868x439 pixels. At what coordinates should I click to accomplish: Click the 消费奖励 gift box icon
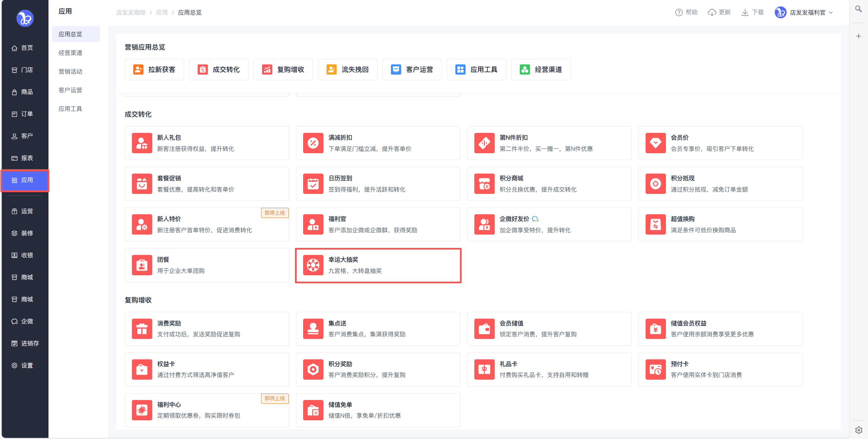(x=142, y=328)
